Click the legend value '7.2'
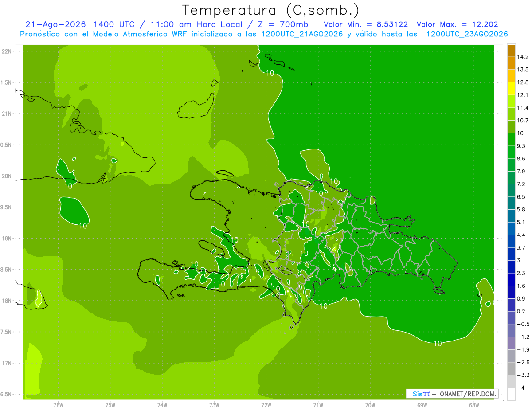 click(521, 184)
